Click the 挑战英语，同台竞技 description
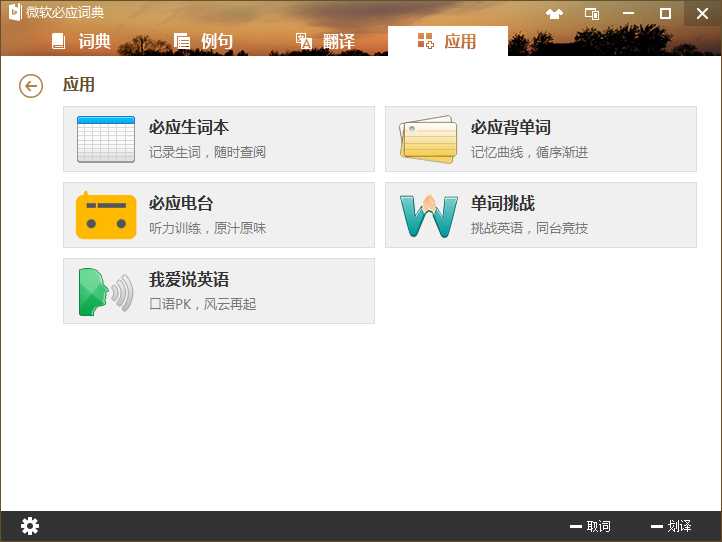This screenshot has width=722, height=542. pyautogui.click(x=529, y=228)
